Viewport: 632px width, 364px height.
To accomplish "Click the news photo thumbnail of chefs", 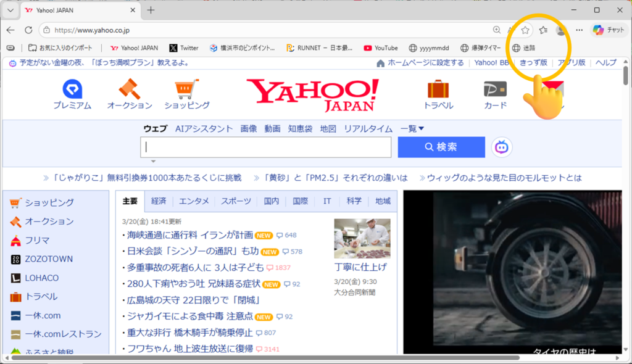I will click(362, 238).
